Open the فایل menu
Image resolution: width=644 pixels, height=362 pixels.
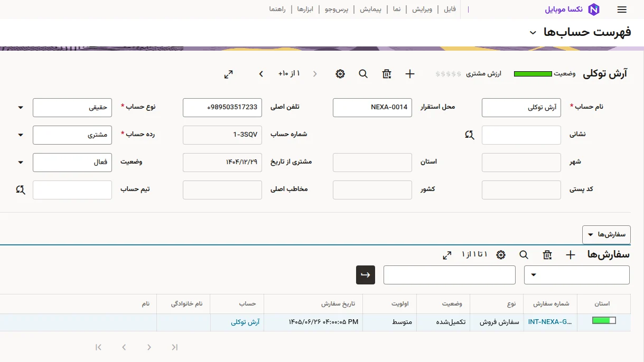click(450, 9)
